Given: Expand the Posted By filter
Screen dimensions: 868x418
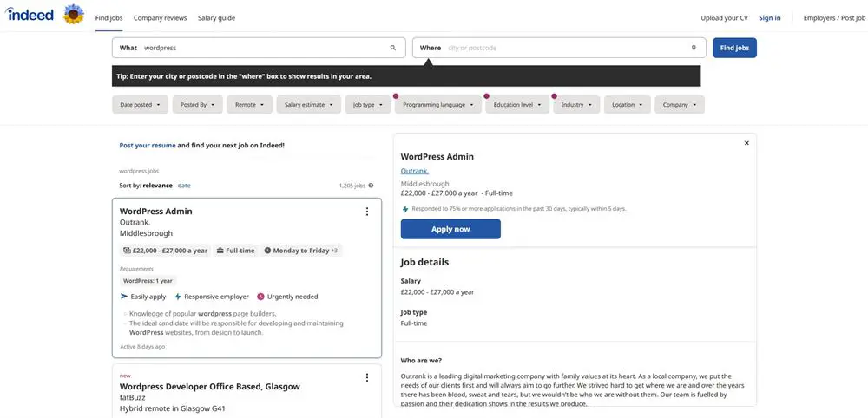Looking at the screenshot, I should tap(198, 104).
